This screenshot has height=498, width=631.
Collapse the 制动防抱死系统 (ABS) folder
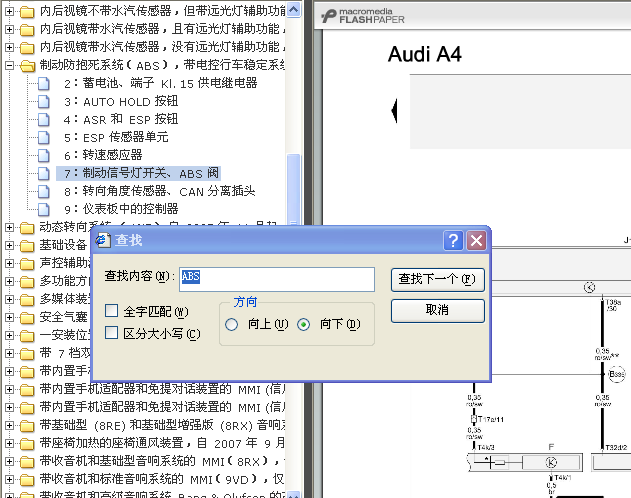pyautogui.click(x=9, y=65)
